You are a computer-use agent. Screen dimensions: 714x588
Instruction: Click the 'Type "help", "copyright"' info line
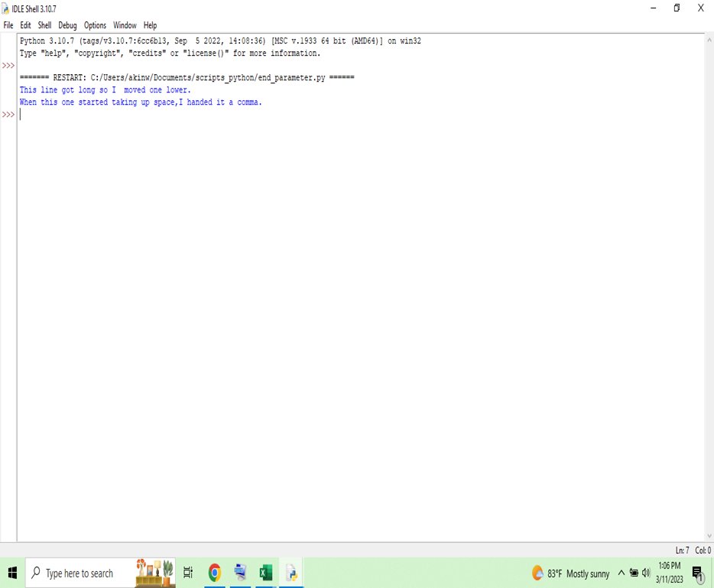coord(170,54)
